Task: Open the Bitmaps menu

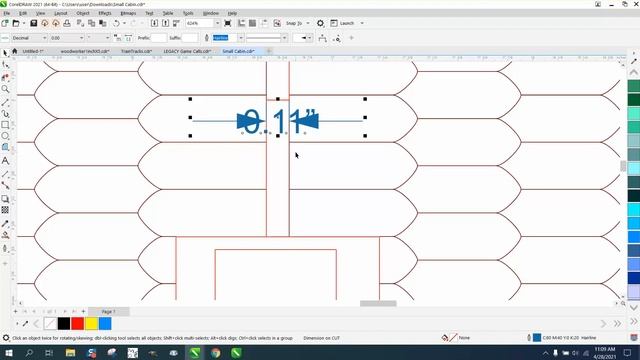Action: [128, 13]
